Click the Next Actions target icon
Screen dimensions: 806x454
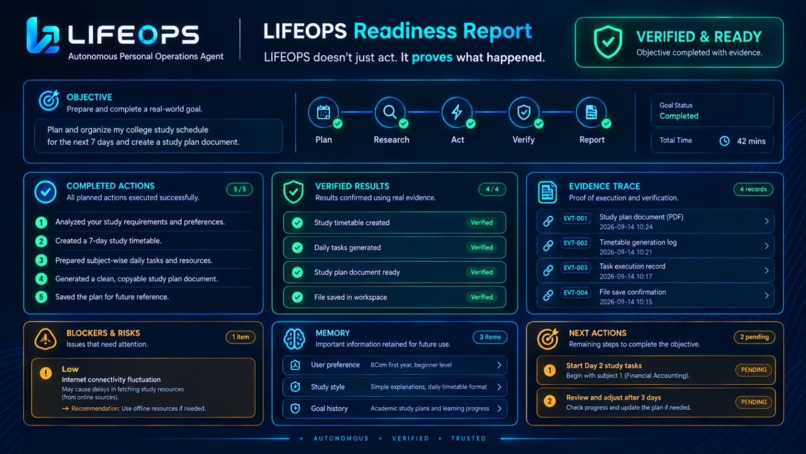click(547, 339)
